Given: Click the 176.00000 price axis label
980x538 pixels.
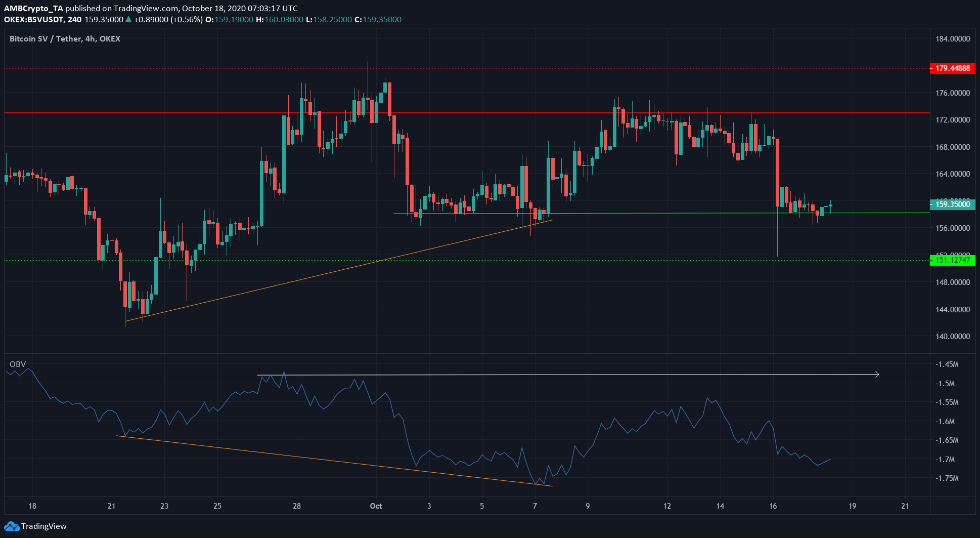Looking at the screenshot, I should (953, 93).
